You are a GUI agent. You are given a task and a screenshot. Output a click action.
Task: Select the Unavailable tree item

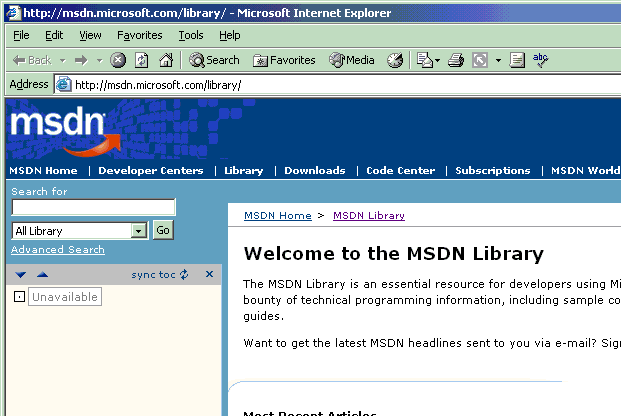(x=65, y=297)
